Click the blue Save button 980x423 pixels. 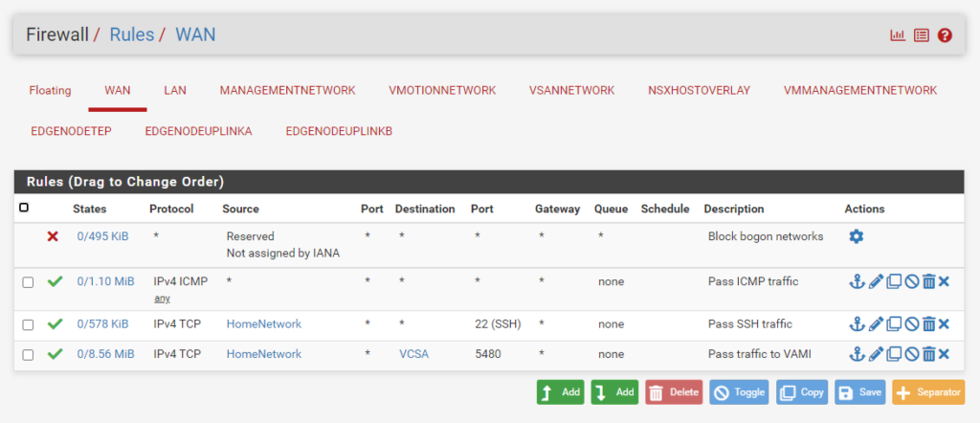coord(859,392)
